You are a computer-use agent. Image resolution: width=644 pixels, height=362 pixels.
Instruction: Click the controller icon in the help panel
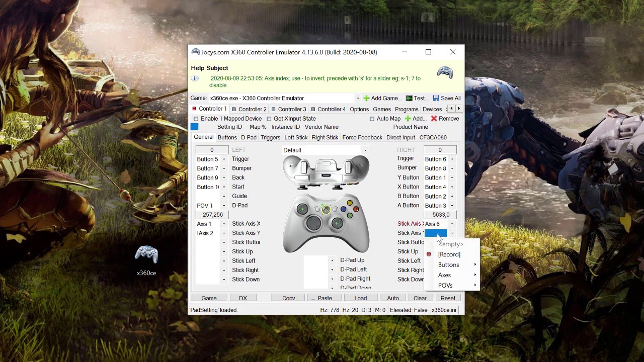point(445,73)
